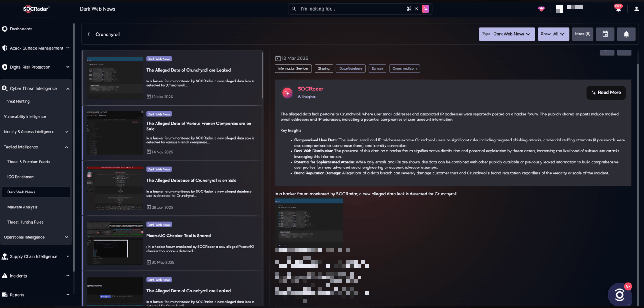The image size is (644, 308).
Task: Go back using arrow beside Crunchyroll
Action: click(89, 34)
